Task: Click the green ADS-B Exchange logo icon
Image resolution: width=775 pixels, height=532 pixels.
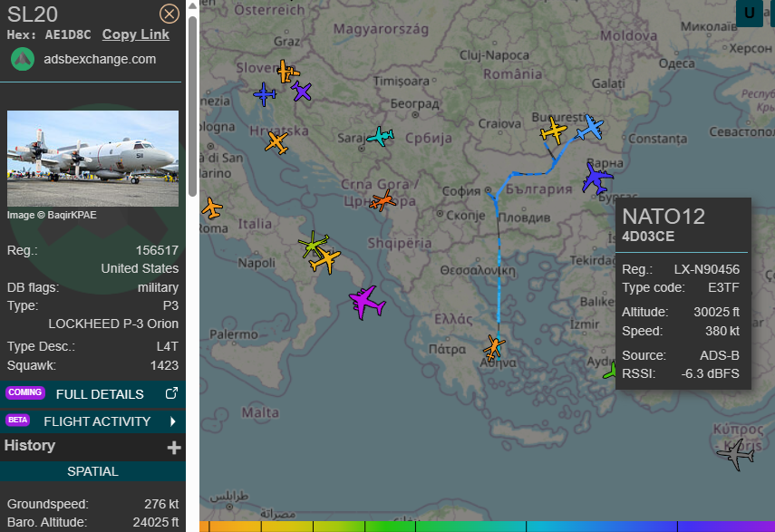Action: click(x=23, y=59)
